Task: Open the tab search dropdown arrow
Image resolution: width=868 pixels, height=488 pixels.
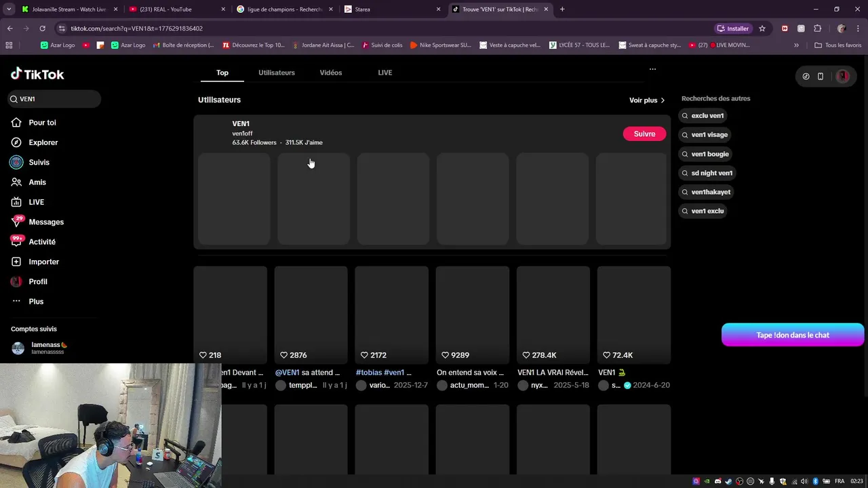Action: 9,9
